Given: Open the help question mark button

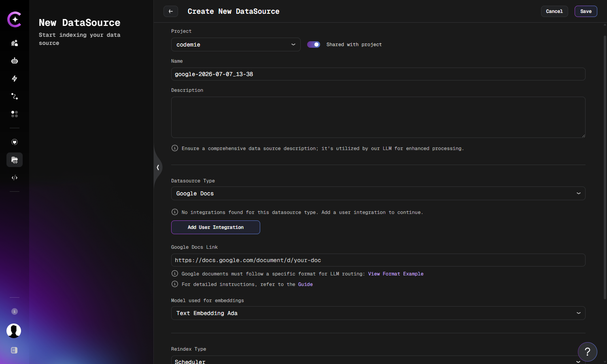Looking at the screenshot, I should pyautogui.click(x=588, y=352).
